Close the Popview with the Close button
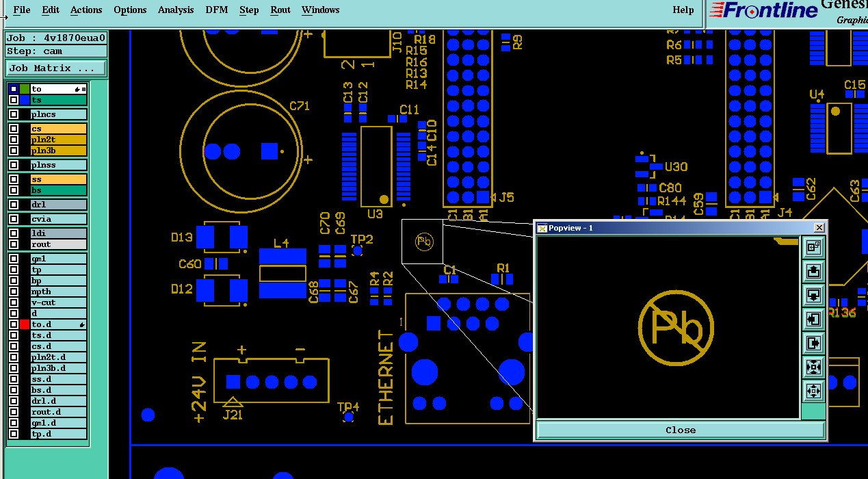 coord(681,430)
